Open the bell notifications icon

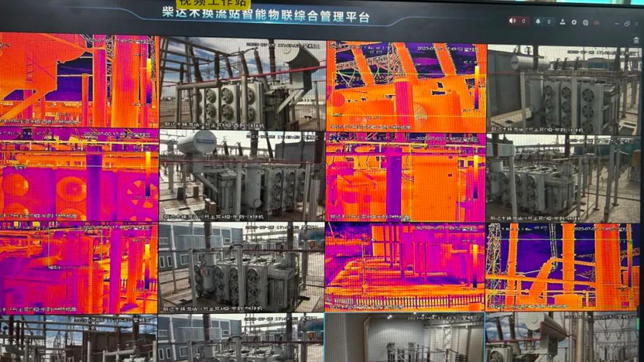click(538, 21)
